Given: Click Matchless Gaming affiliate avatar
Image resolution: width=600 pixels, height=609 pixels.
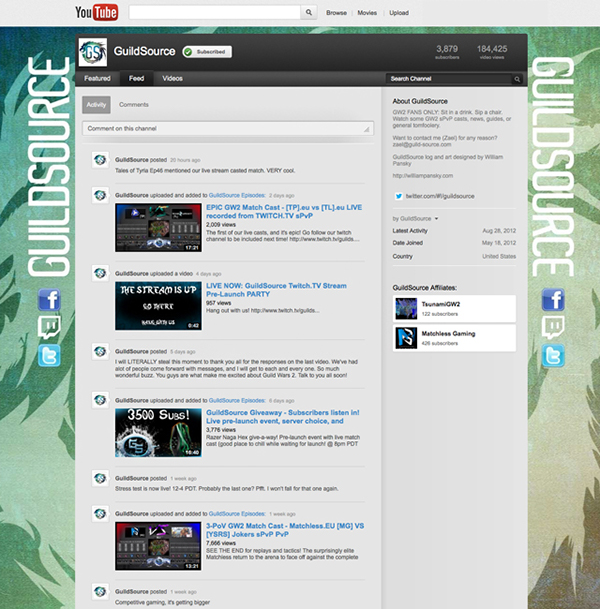Looking at the screenshot, I should click(x=406, y=338).
